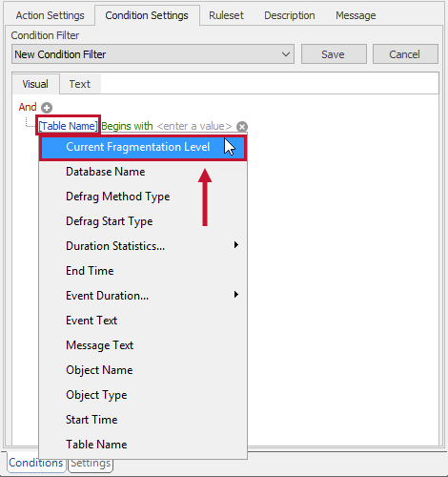Switch to the Text editor tab
The width and height of the screenshot is (448, 477).
pyautogui.click(x=80, y=84)
